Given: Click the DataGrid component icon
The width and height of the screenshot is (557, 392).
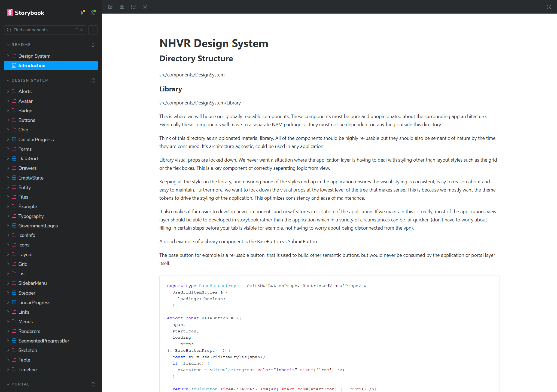Looking at the screenshot, I should pos(14,158).
